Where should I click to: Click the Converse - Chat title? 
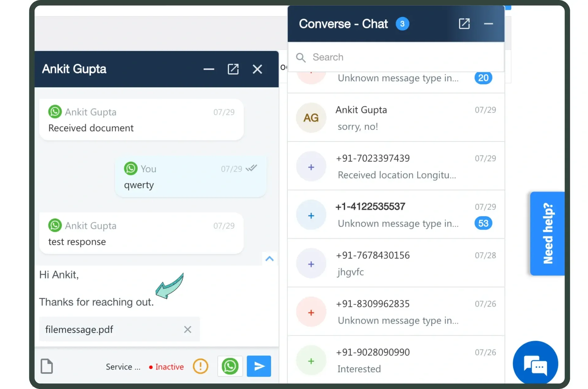coord(343,24)
